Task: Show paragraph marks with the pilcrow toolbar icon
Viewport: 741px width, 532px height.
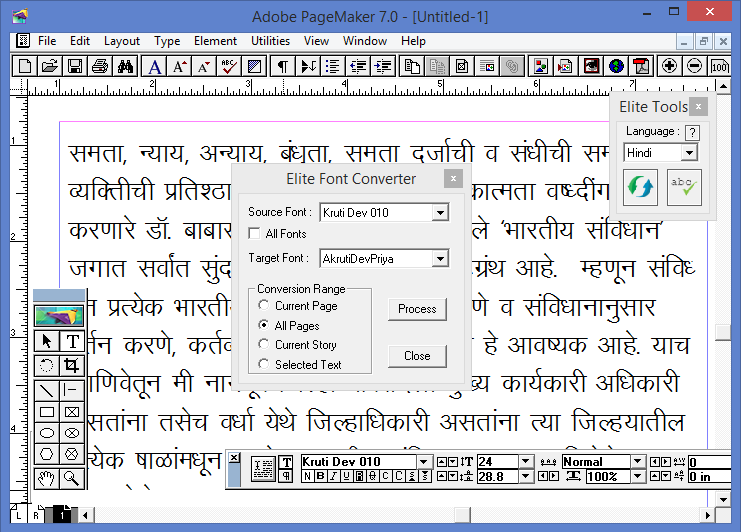Action: click(x=283, y=67)
